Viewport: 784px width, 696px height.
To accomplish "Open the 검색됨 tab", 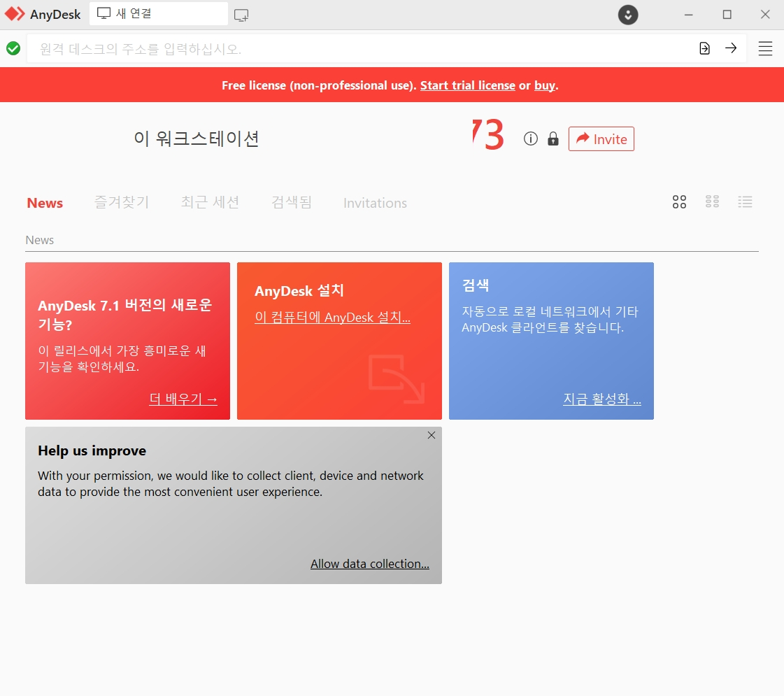I will (292, 202).
